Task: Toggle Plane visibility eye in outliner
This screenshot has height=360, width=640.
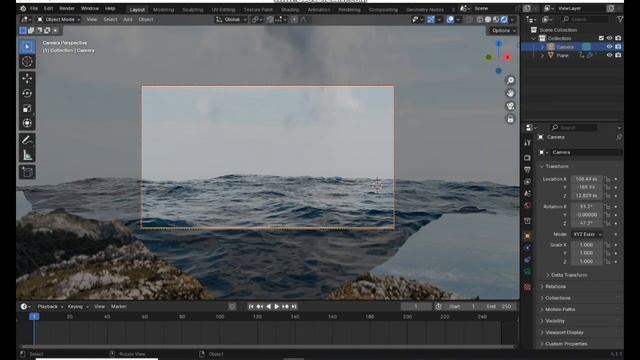Action: 609,55
